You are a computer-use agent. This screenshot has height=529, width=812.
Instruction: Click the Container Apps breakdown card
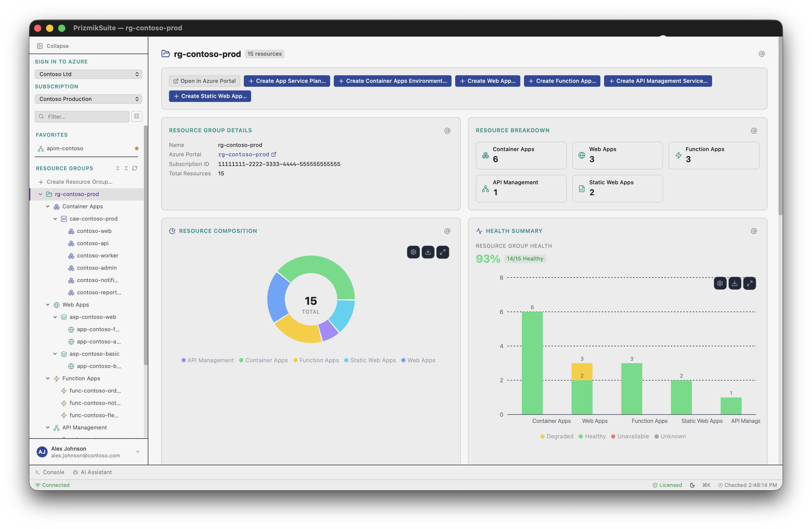click(x=521, y=156)
